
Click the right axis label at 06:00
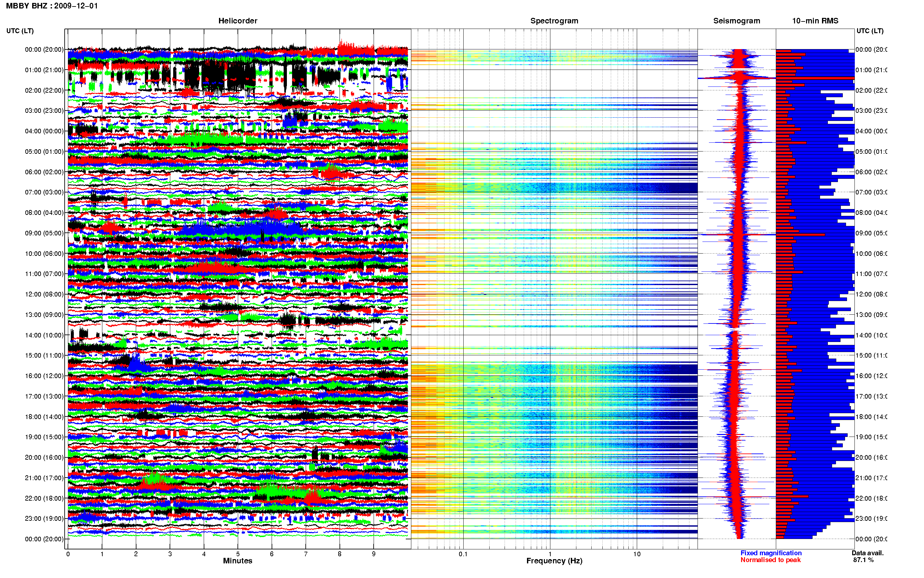[x=871, y=172]
